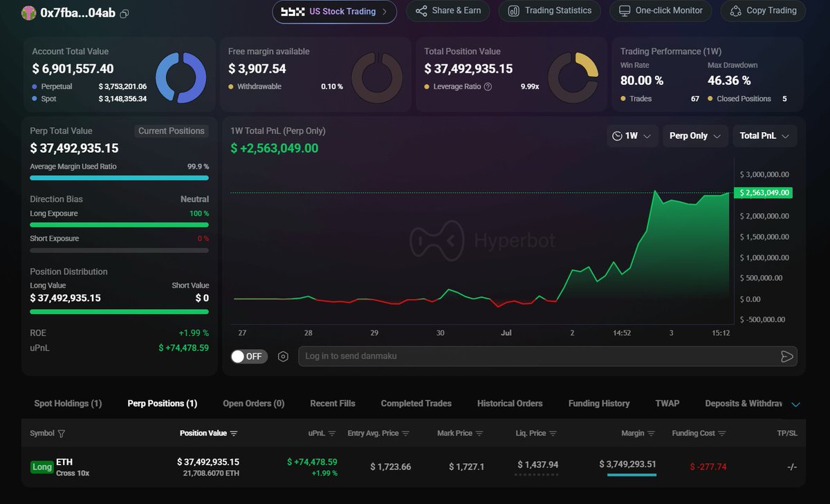Click the Long Exposure progress bar

pos(119,225)
